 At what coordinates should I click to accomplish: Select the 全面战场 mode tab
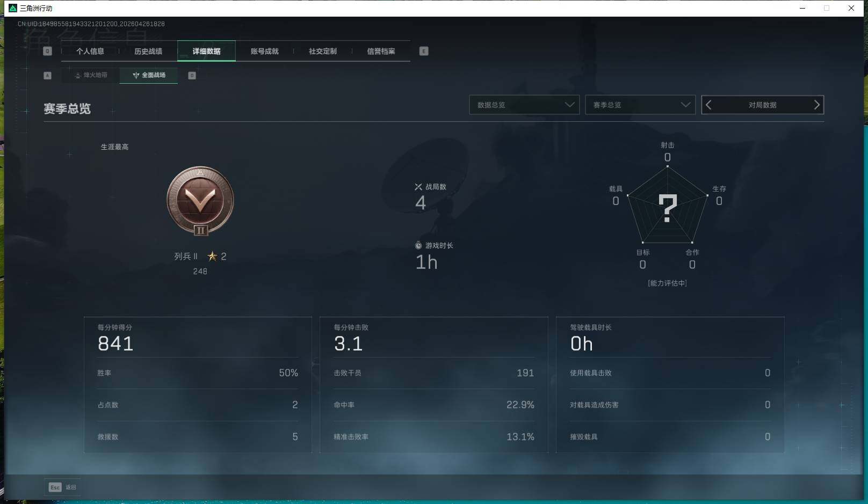[x=149, y=75]
